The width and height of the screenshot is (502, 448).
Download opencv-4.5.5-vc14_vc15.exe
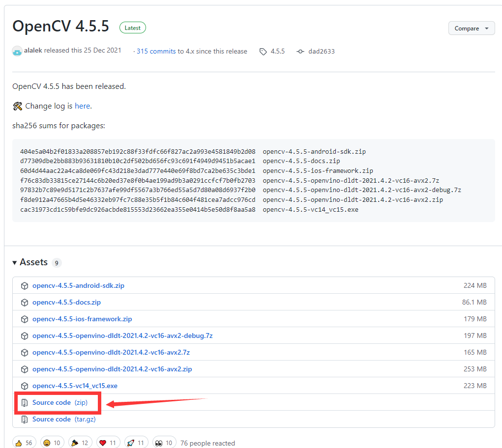coord(75,386)
